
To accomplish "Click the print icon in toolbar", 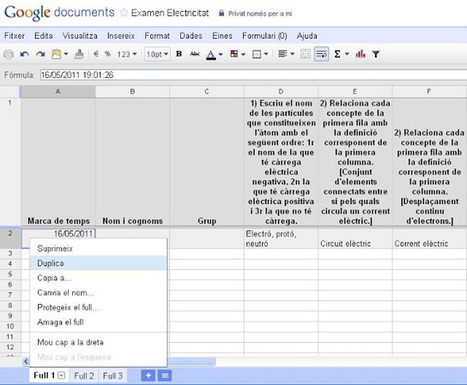I will 9,54.
